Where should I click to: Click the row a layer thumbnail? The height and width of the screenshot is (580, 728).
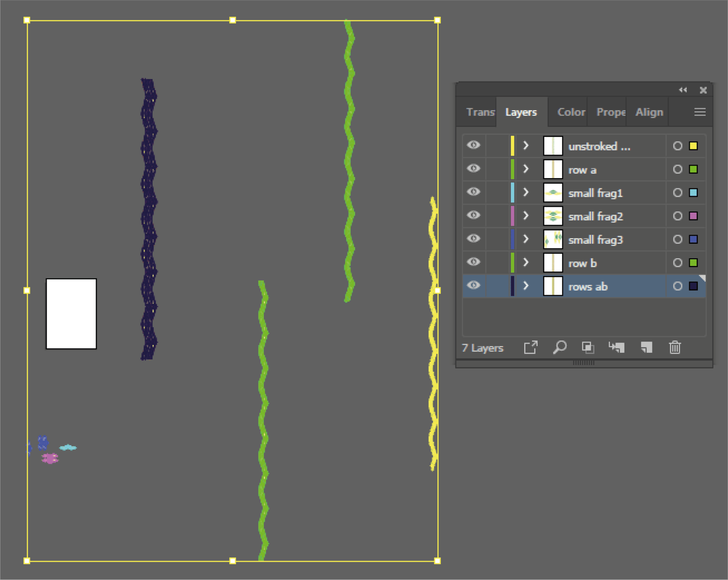(553, 169)
